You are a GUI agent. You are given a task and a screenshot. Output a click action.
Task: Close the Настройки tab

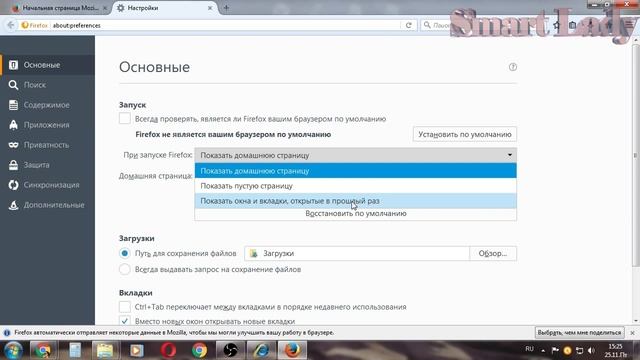point(210,8)
